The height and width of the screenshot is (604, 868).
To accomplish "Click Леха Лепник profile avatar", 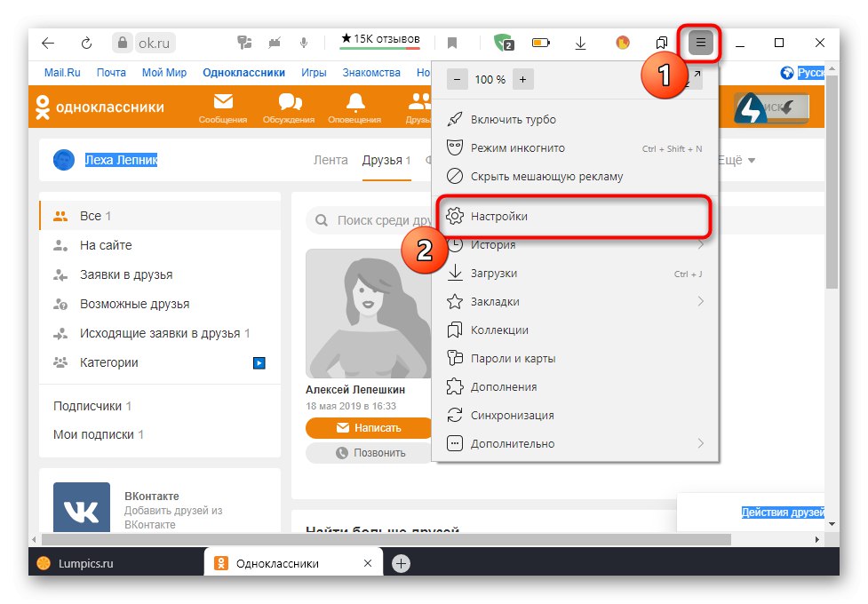I will pos(64,160).
